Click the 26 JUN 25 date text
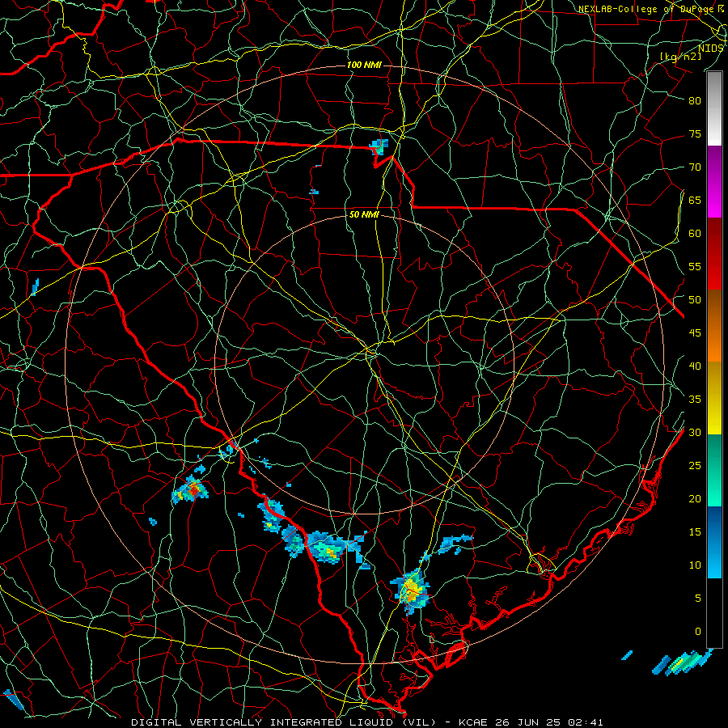Screen dimensions: 728x728 tap(530, 722)
